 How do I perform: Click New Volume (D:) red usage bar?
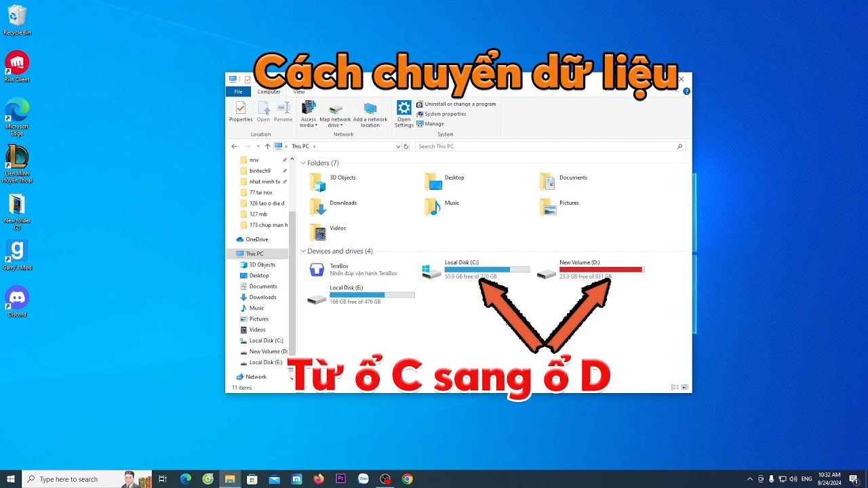pyautogui.click(x=601, y=270)
